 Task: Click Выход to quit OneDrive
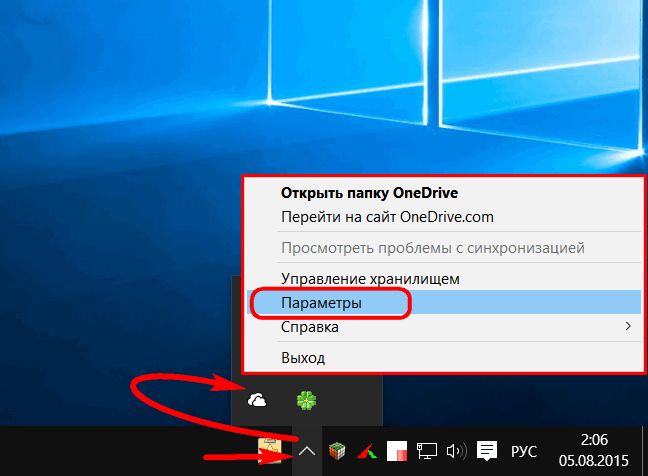pos(303,357)
